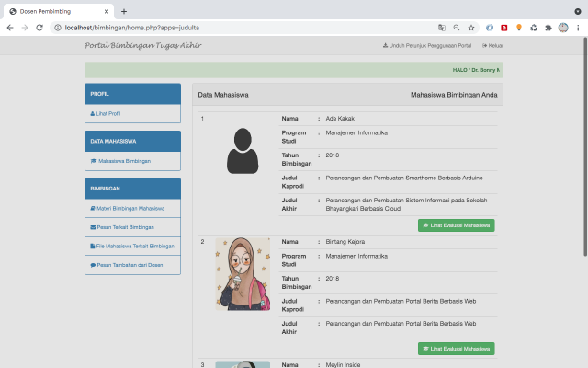
Task: Click the zoom magnifier icon in address bar
Action: (x=457, y=28)
